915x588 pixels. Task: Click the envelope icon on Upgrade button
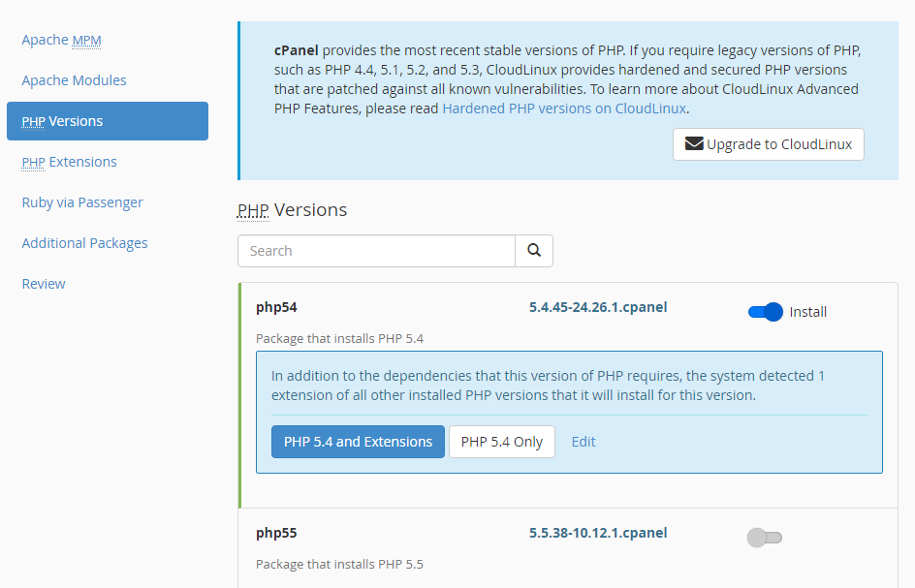[x=694, y=144]
